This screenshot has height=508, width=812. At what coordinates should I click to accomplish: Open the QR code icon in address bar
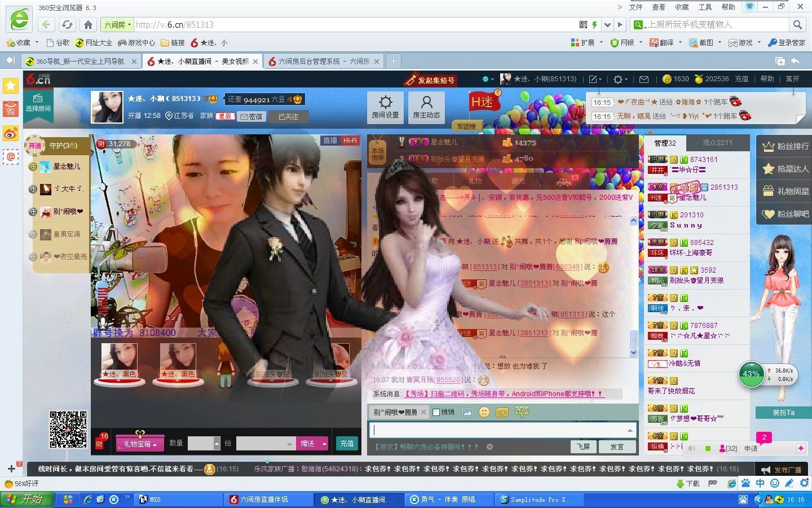pyautogui.click(x=584, y=24)
